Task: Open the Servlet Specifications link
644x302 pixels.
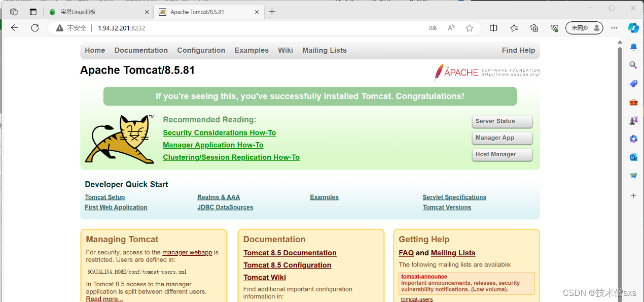Action: click(454, 197)
